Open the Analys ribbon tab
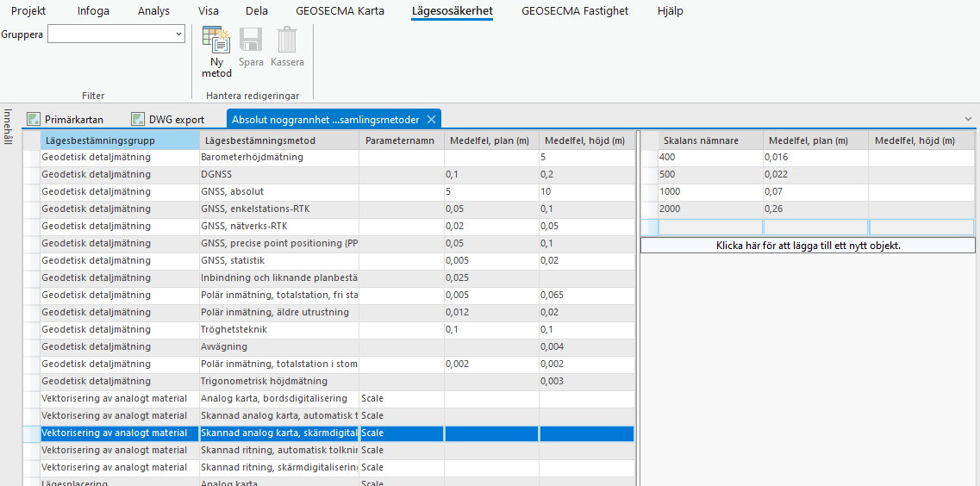The image size is (980, 486). pos(153,11)
